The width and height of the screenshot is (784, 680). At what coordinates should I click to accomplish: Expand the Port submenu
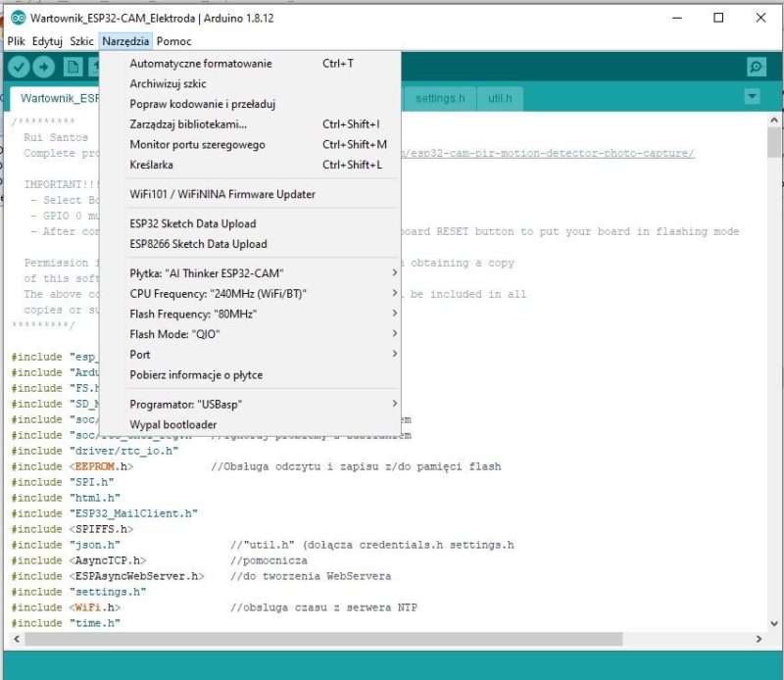click(250, 355)
